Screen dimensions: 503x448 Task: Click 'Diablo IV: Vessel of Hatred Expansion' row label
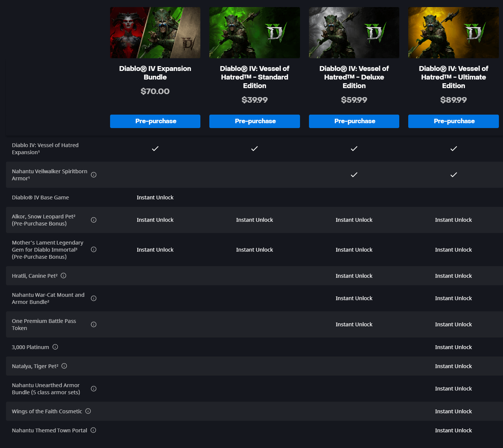45,149
